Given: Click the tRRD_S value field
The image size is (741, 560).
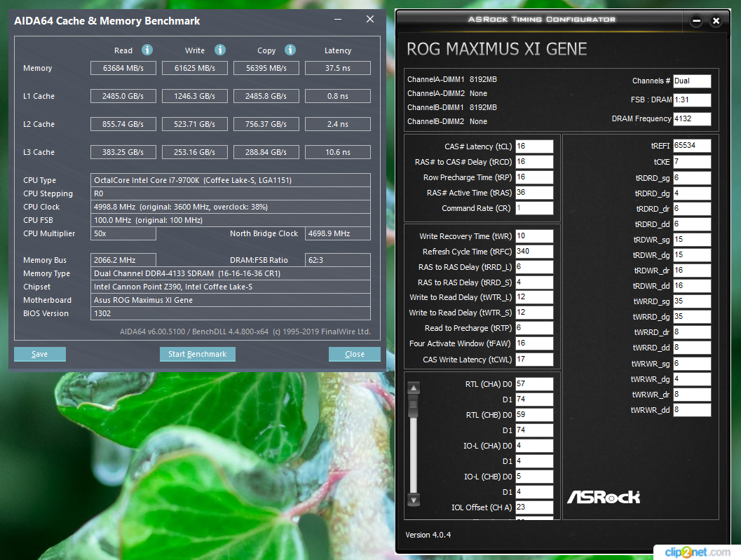Looking at the screenshot, I should (534, 282).
